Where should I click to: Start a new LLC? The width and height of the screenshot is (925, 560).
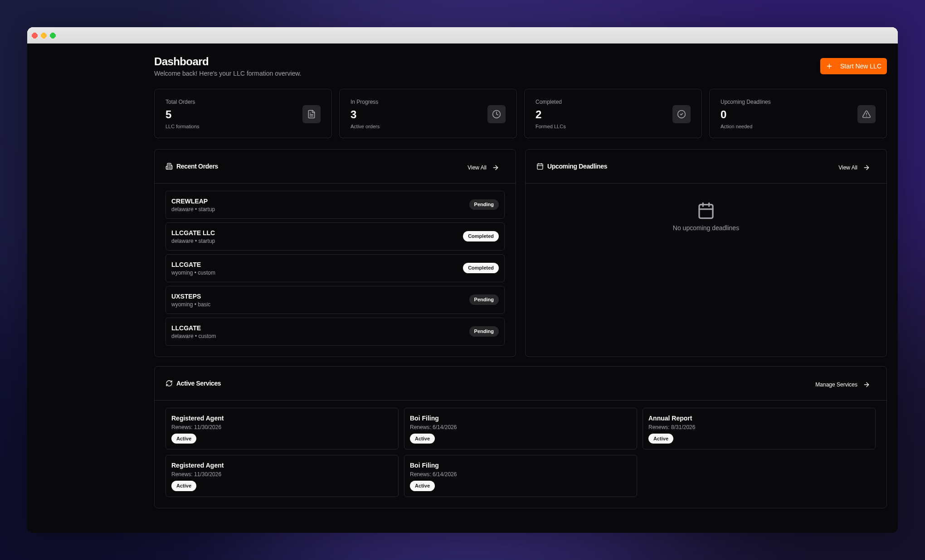tap(853, 66)
